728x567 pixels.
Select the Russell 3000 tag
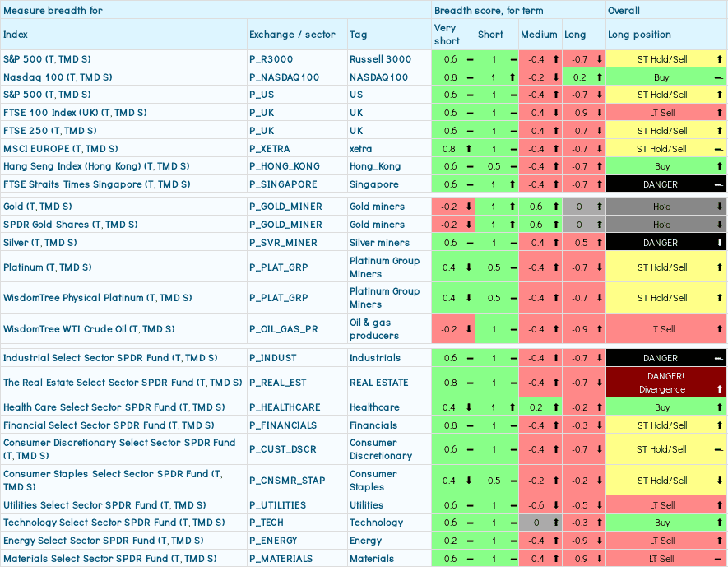381,59
